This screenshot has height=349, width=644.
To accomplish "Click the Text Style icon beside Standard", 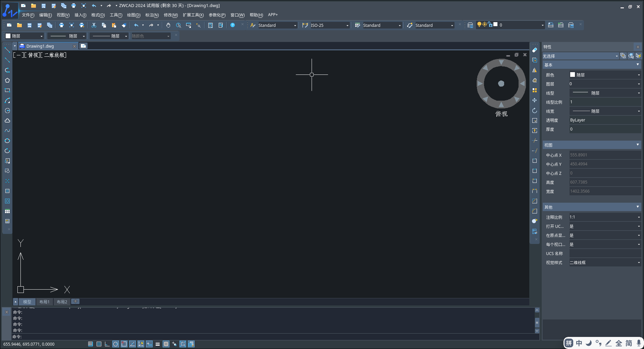I will click(253, 25).
